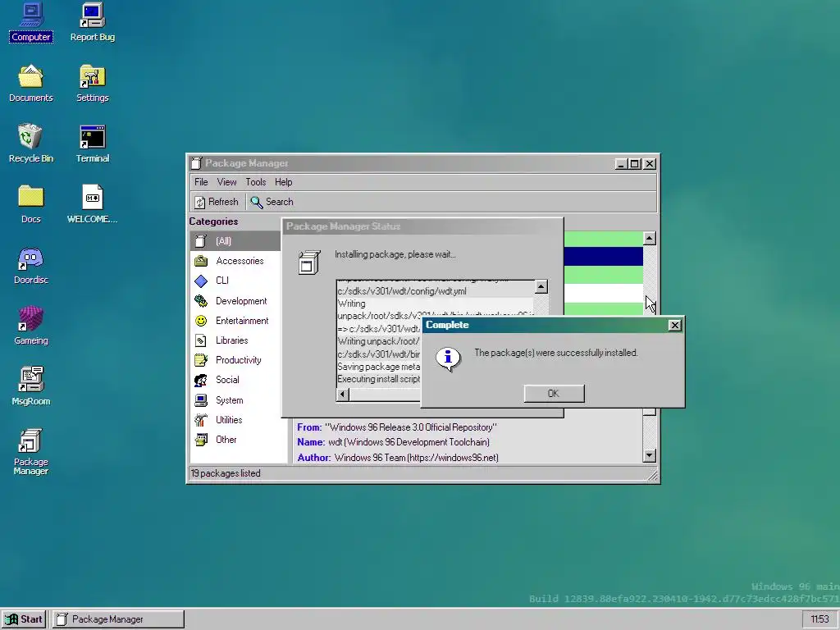Maximize the Package Manager window
840x630 pixels.
[635, 164]
